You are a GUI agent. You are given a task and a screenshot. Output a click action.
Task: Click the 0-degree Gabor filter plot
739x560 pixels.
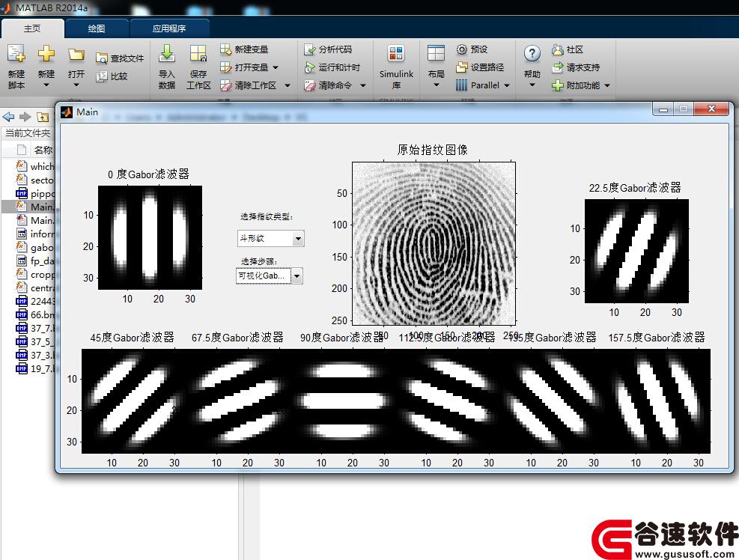click(x=150, y=237)
